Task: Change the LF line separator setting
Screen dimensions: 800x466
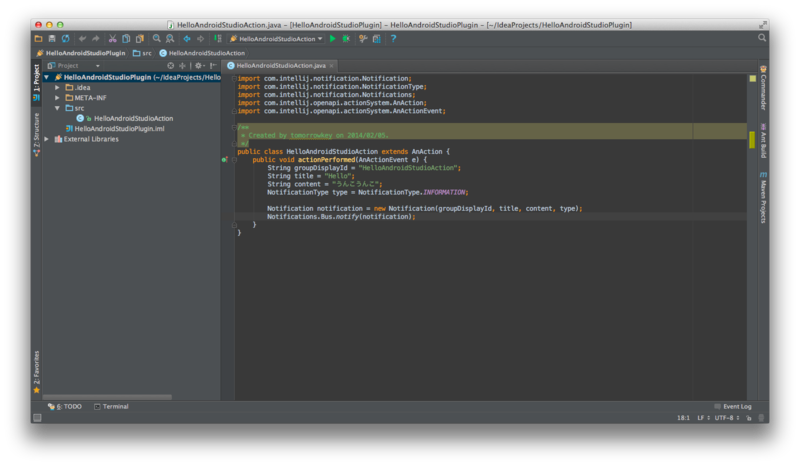Action: point(704,418)
